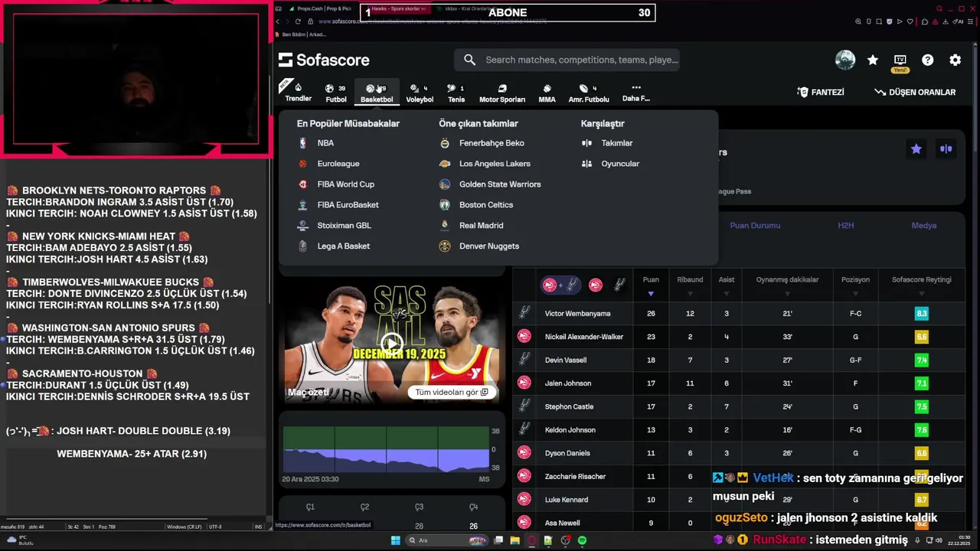Open the MMA sport section
The image size is (980, 551).
coord(547,93)
